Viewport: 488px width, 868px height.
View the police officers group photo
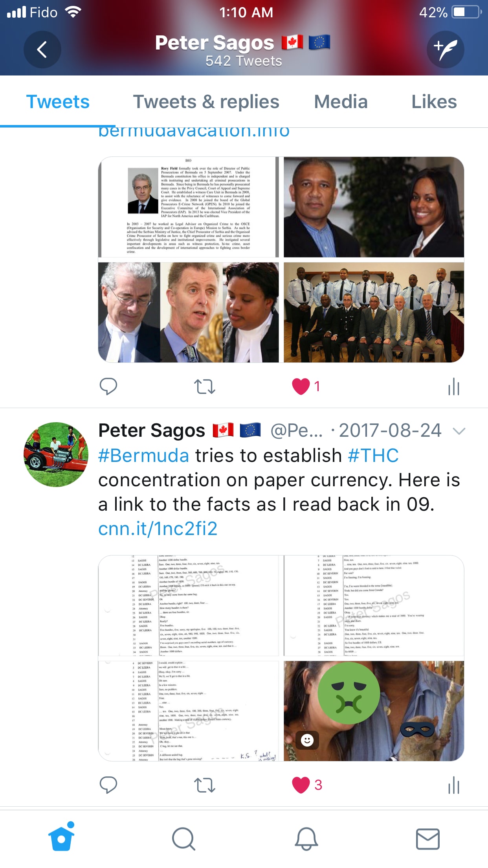point(374,313)
